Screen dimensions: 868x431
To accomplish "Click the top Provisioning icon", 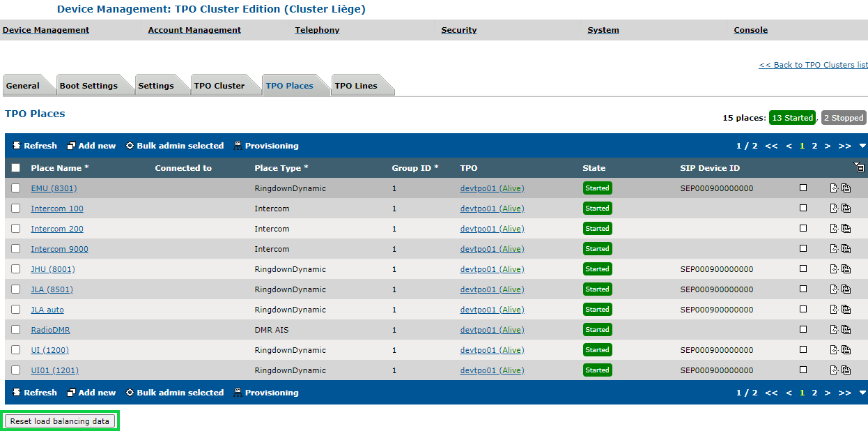I will pyautogui.click(x=238, y=146).
